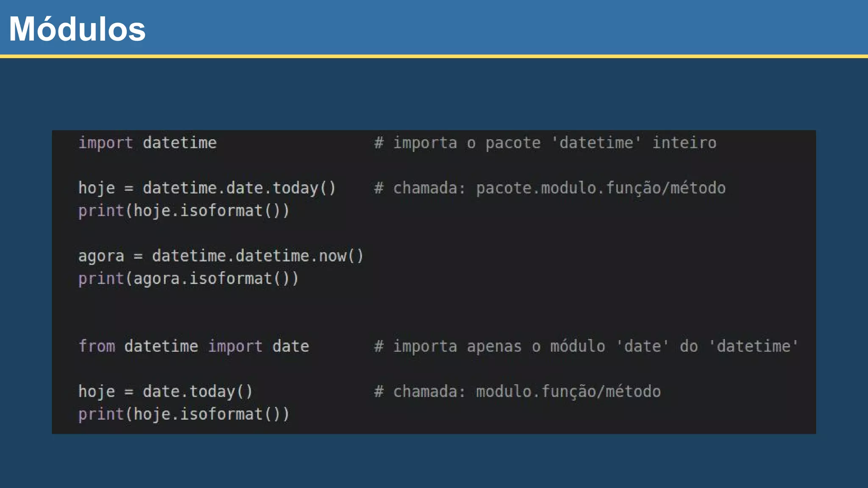The width and height of the screenshot is (868, 488).
Task: Click the 'from datetime import date' line
Action: click(194, 346)
